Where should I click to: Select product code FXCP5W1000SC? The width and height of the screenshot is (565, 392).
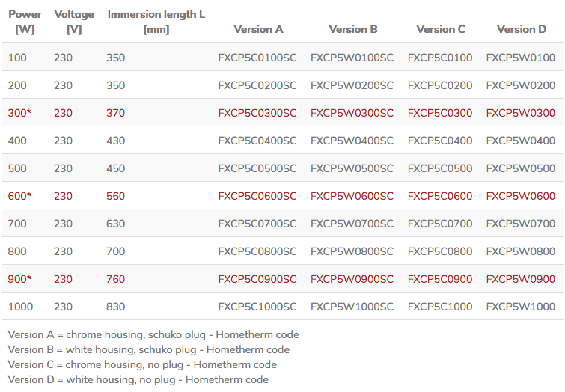(x=352, y=307)
